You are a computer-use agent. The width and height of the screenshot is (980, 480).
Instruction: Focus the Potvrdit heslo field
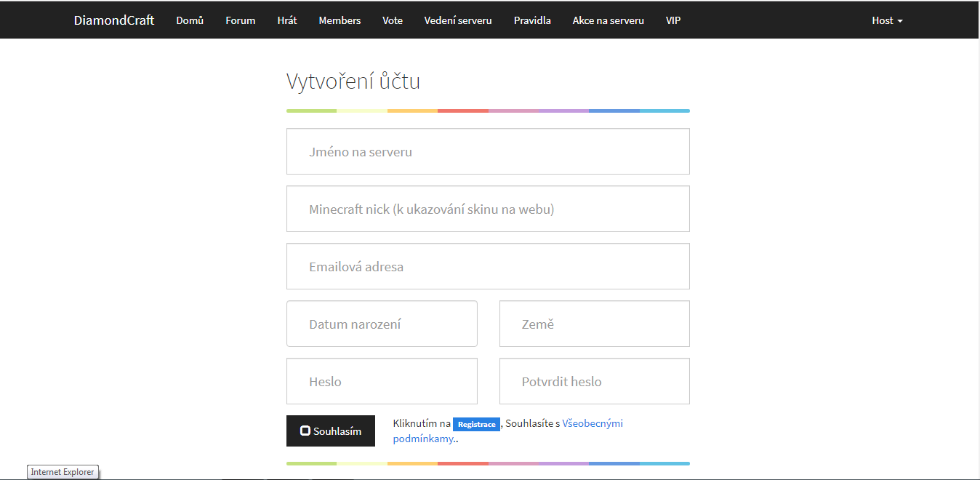(x=594, y=382)
